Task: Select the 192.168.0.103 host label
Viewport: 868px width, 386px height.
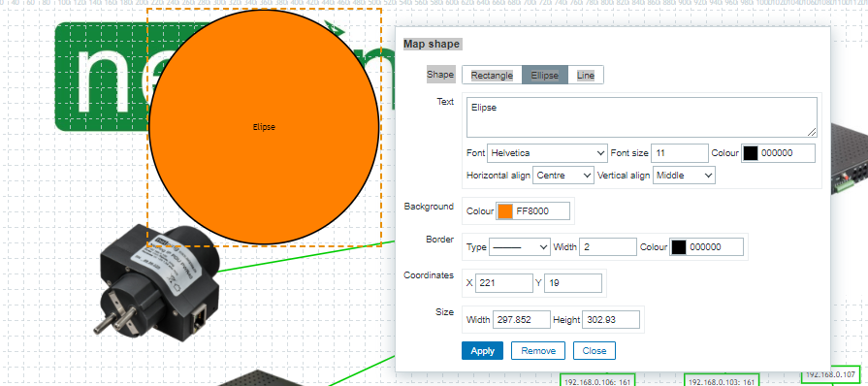Action: tap(722, 381)
